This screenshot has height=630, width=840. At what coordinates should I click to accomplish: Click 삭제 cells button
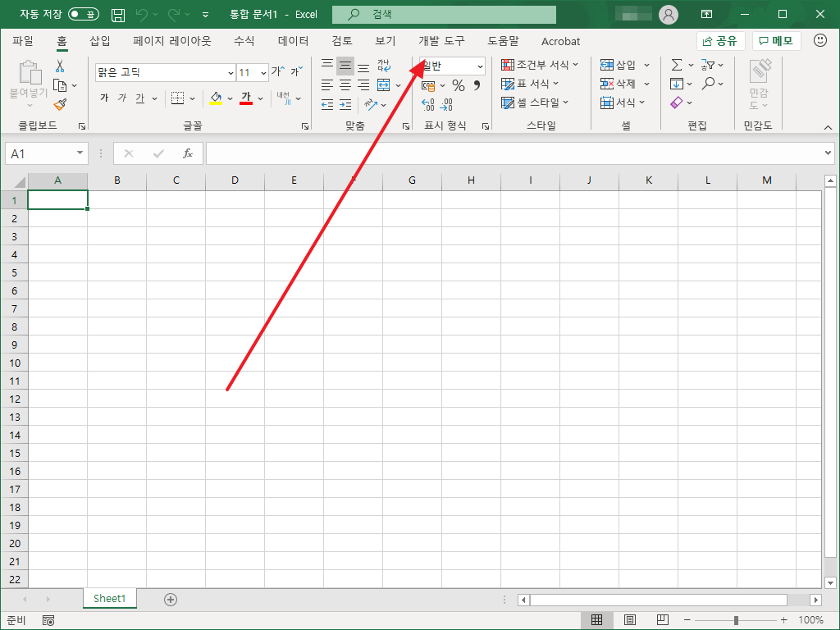point(618,84)
